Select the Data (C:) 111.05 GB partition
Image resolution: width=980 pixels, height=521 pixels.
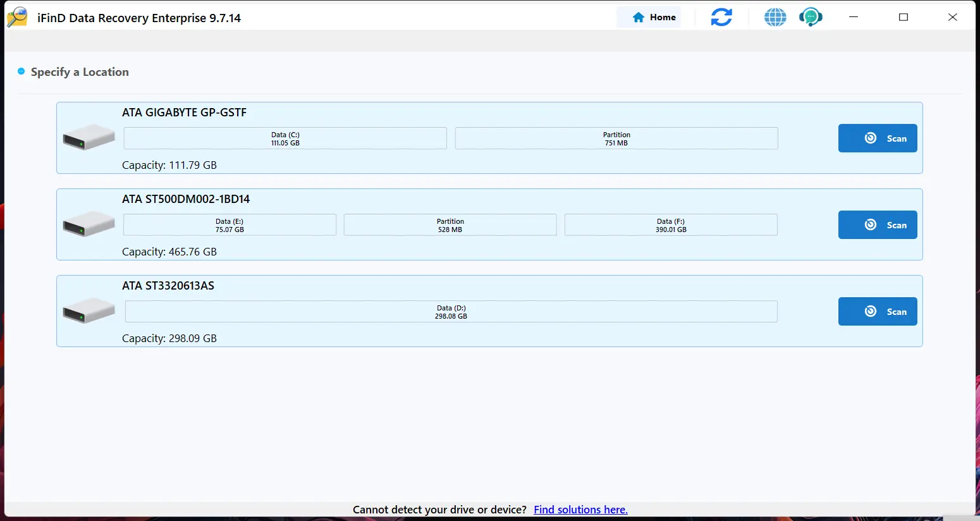[285, 138]
